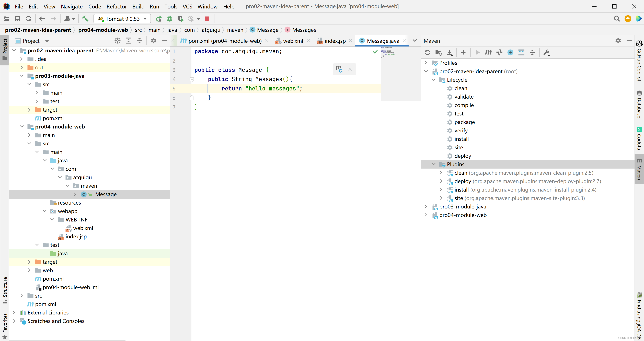Click the Synchronize refresh icon in main toolbar
Screen dimensions: 644x341
[x=29, y=19]
